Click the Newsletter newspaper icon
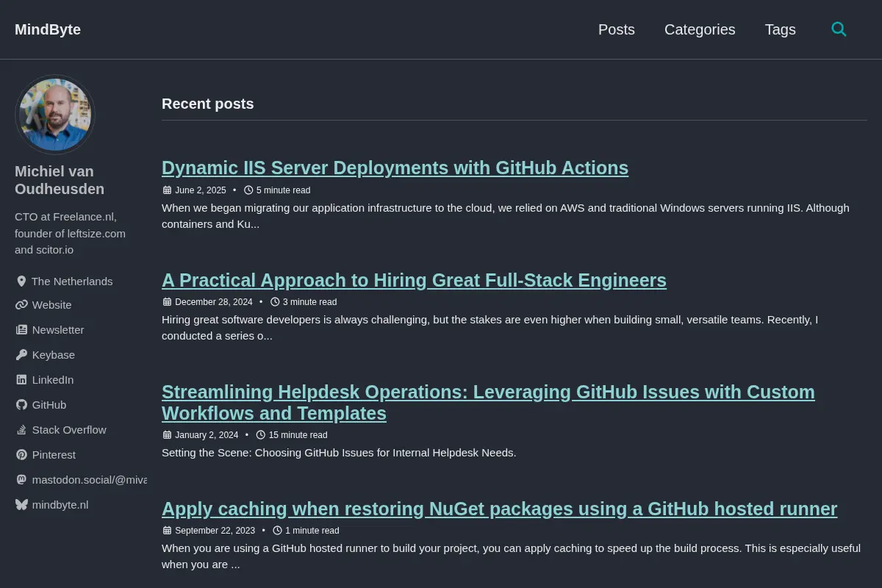Image resolution: width=882 pixels, height=588 pixels. [21, 330]
